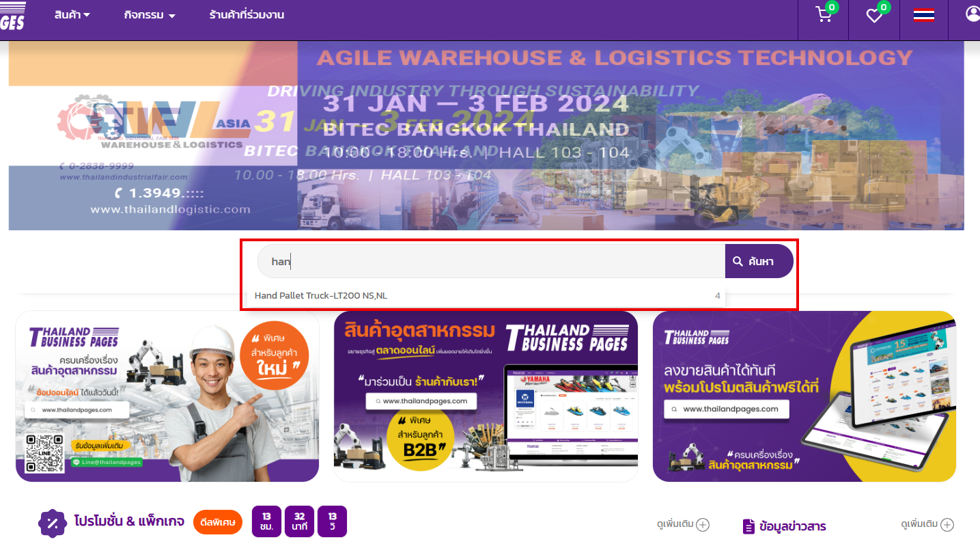Click the orange ดีลพิเศษ button
Image resolution: width=980 pixels, height=544 pixels.
pyautogui.click(x=218, y=523)
